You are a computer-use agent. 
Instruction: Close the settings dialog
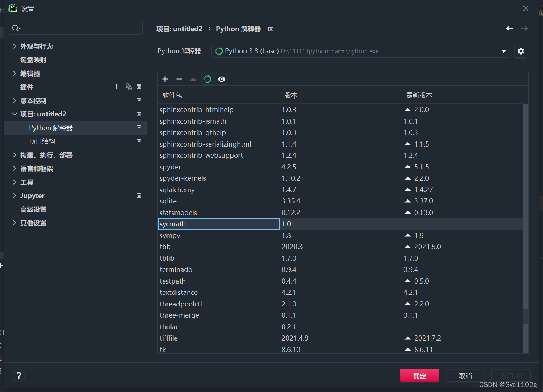(526, 8)
